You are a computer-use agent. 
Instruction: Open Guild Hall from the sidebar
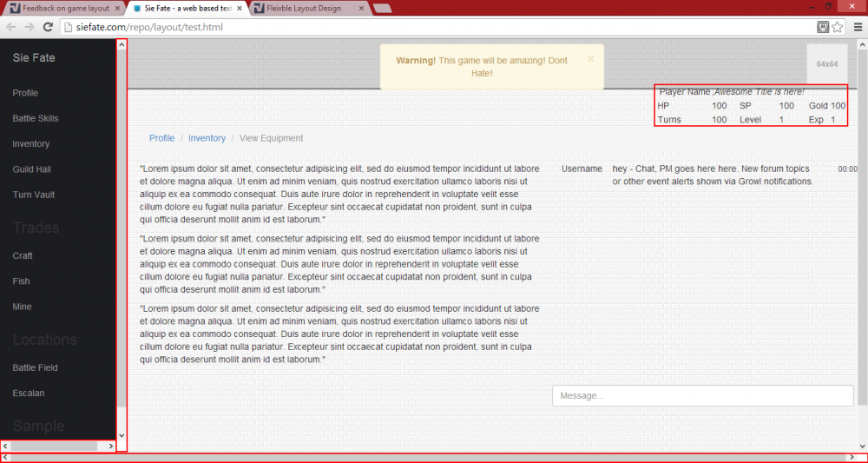point(32,169)
